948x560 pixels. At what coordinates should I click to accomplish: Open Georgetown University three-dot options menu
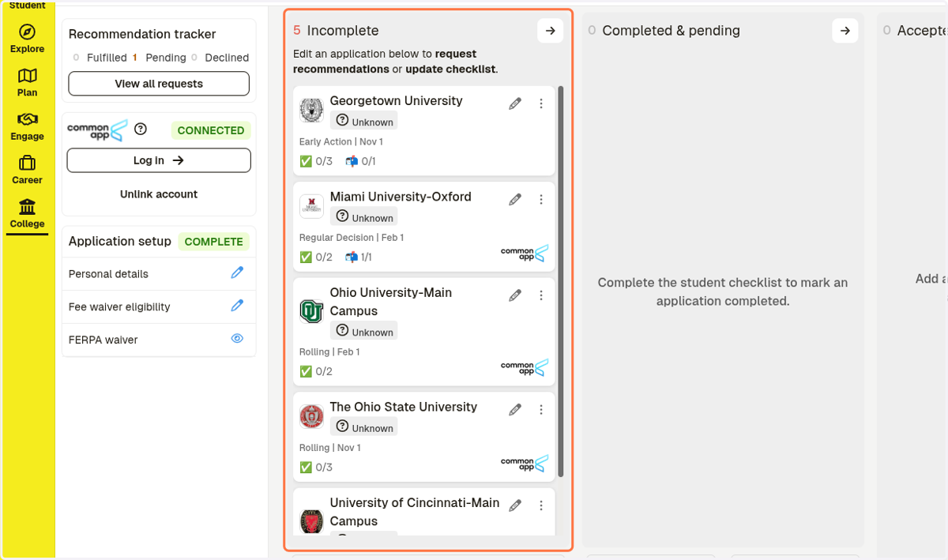(541, 103)
